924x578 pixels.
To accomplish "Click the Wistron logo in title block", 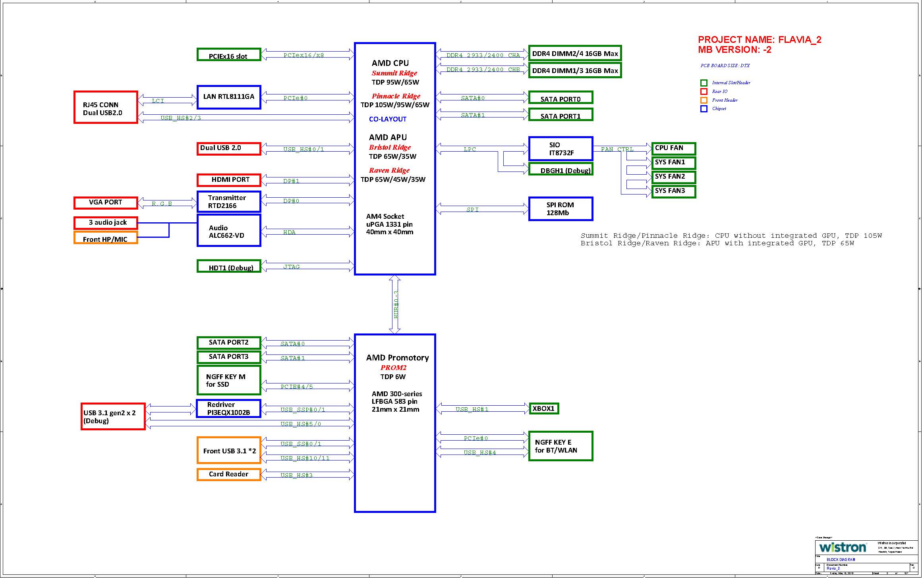I will click(842, 547).
